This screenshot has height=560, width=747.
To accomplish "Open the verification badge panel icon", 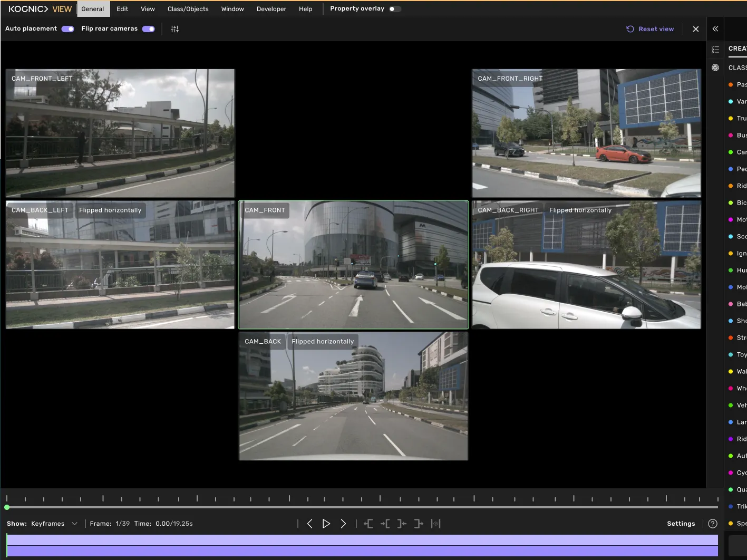I will click(x=715, y=67).
